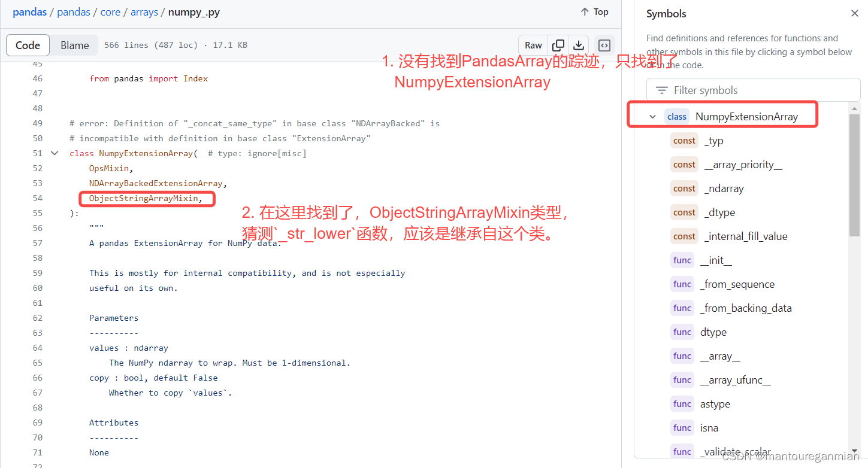
Task: Click 'from pandas import Index' line
Action: point(149,78)
